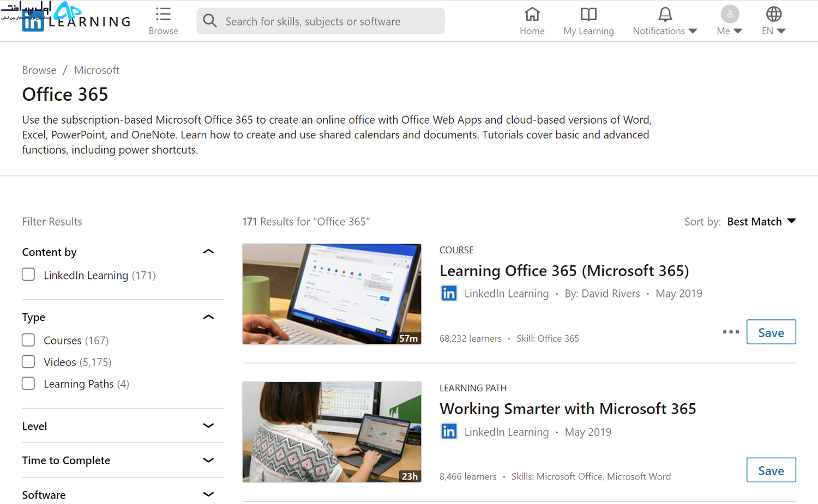Click the search skills input field

pyautogui.click(x=321, y=21)
